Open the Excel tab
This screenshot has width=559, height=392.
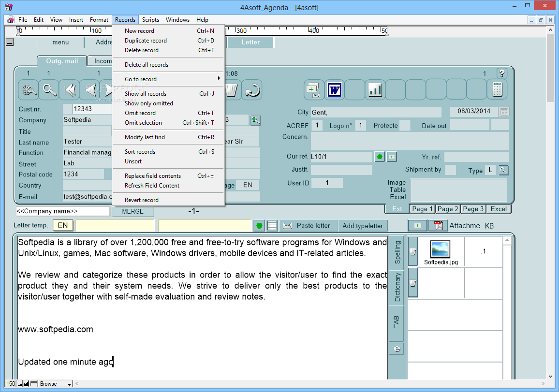(x=499, y=209)
